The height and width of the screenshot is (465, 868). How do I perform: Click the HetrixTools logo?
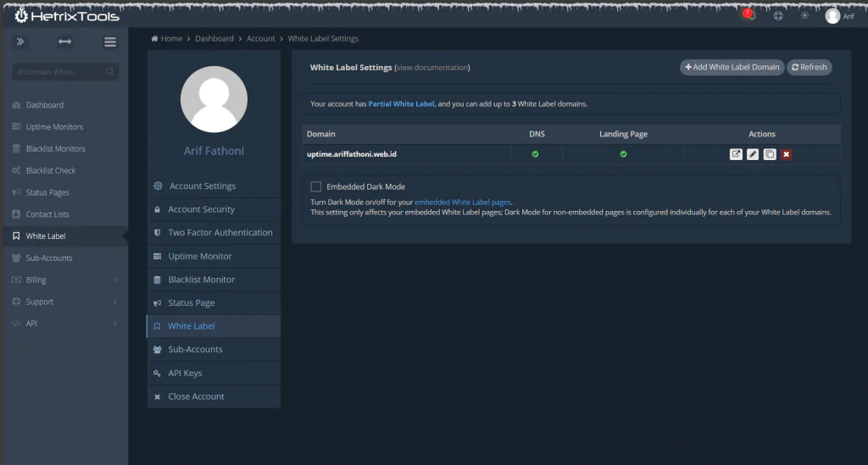[x=67, y=16]
